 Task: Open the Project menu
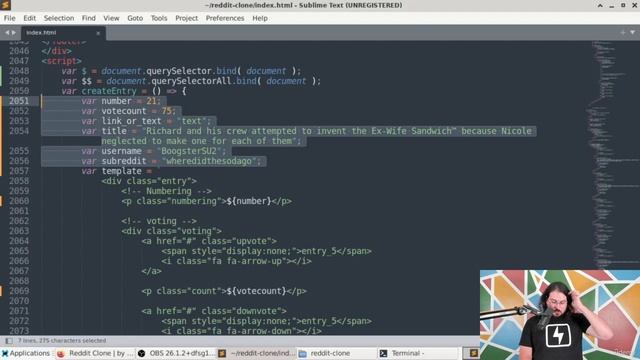click(x=187, y=18)
